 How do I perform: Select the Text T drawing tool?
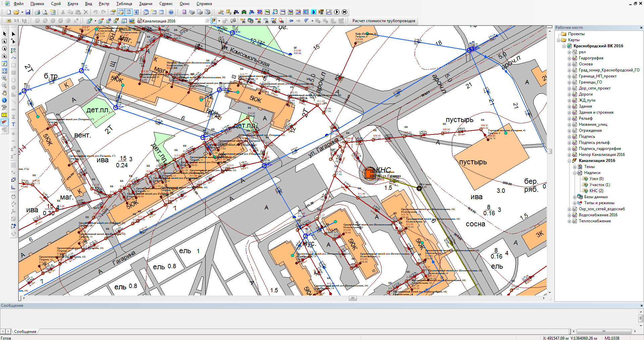13,124
